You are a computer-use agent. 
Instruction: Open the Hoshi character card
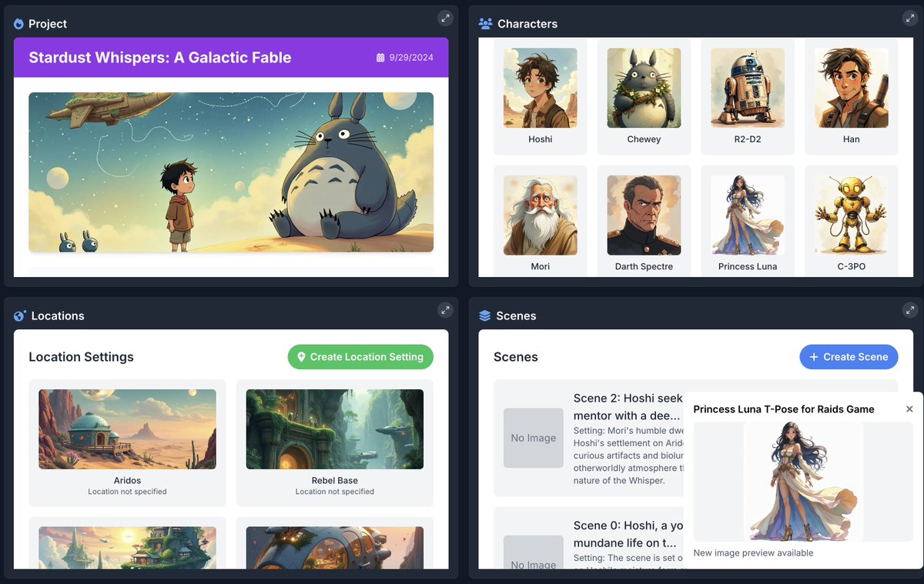coord(541,97)
